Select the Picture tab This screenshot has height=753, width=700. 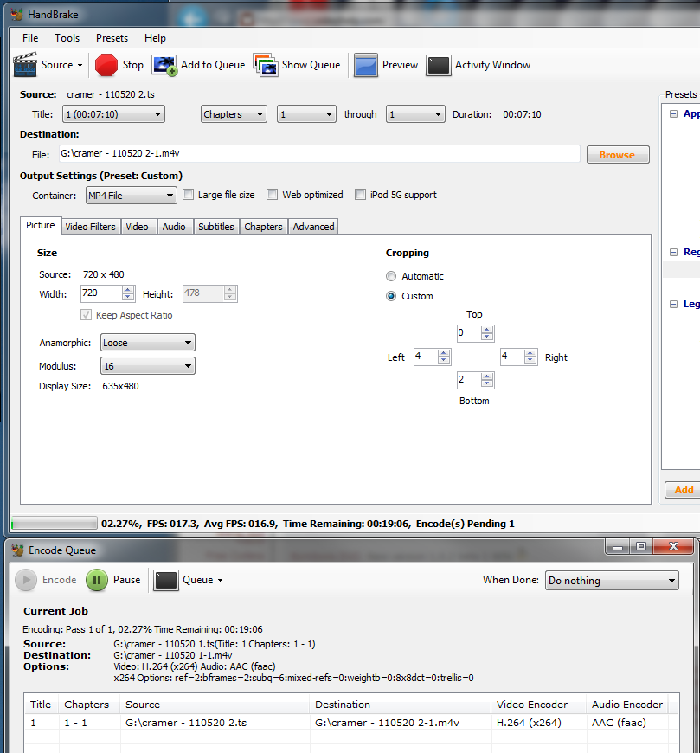pos(41,225)
